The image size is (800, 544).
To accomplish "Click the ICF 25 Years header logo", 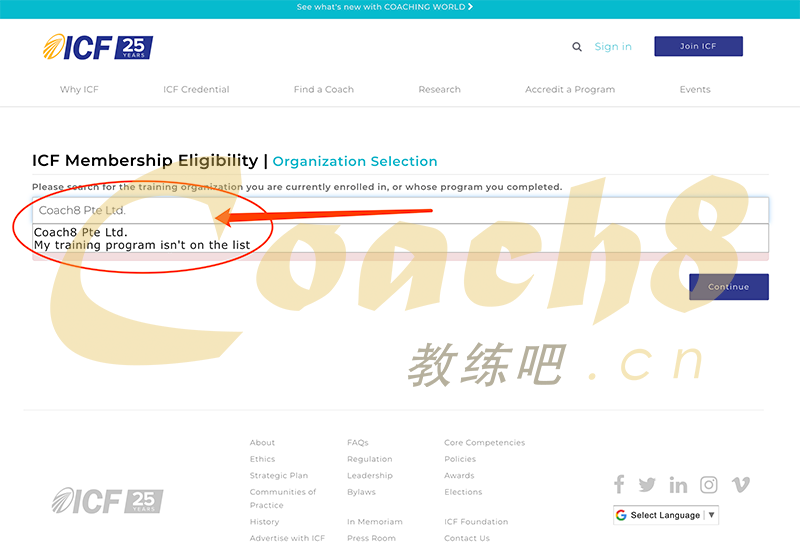I will [x=98, y=47].
